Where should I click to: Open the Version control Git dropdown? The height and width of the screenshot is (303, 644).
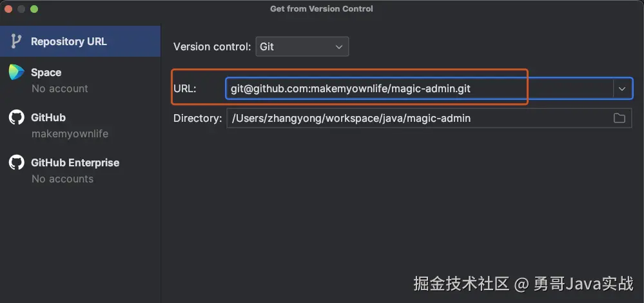coord(302,46)
